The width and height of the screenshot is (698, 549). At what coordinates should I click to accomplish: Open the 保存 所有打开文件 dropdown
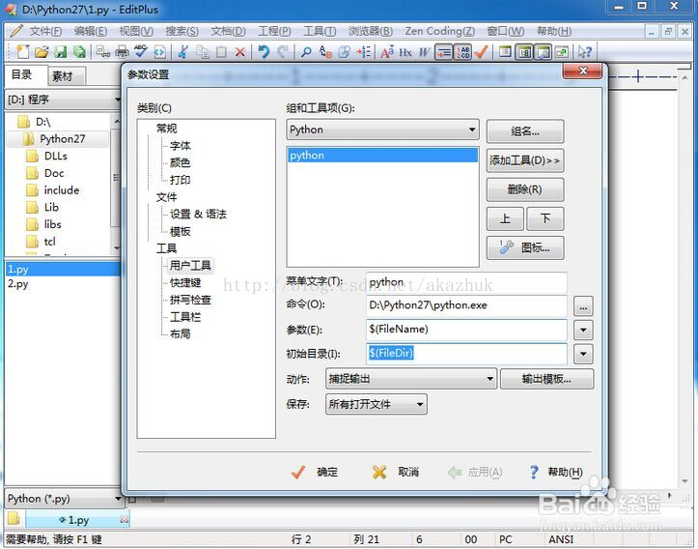[x=376, y=404]
